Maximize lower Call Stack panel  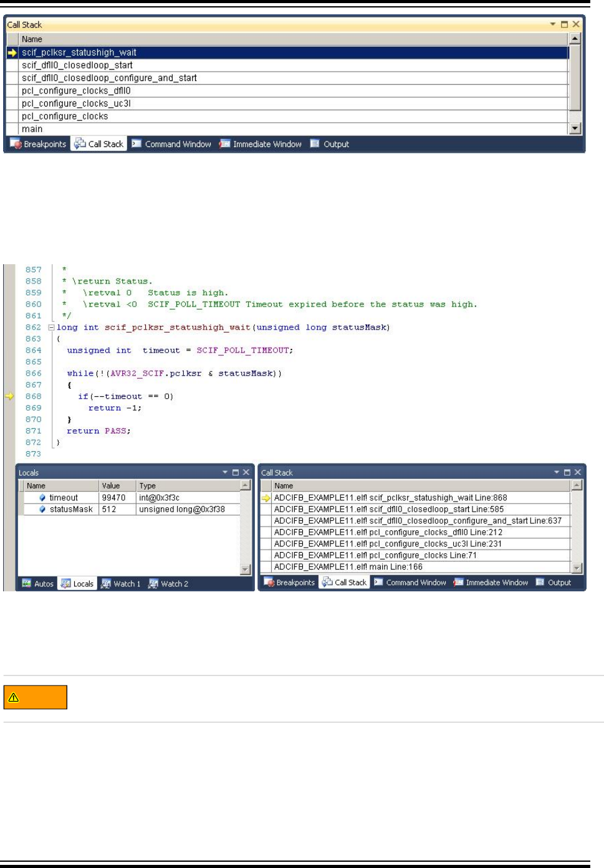click(567, 472)
